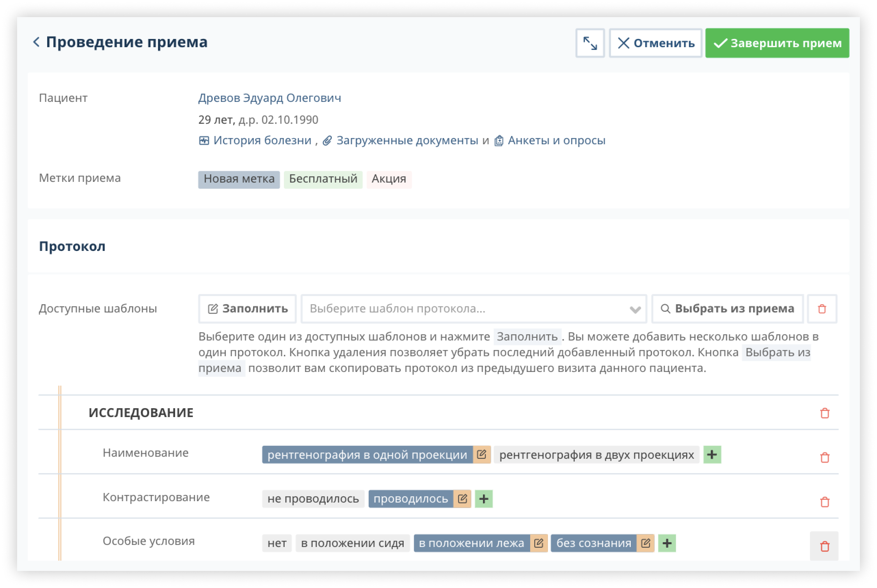Click the Протокол section heading

(72, 246)
